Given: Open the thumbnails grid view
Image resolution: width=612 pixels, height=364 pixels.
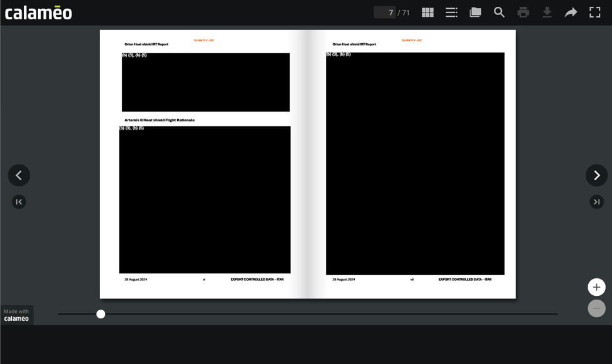Looking at the screenshot, I should (x=428, y=13).
